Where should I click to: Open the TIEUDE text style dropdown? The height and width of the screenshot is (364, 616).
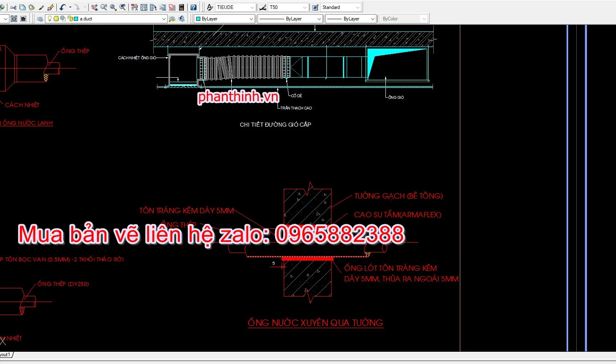coord(252,7)
